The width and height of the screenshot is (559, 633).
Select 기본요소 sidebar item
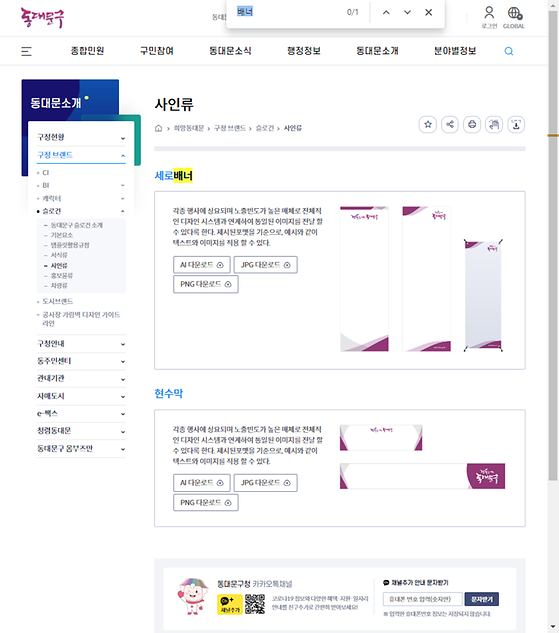point(62,235)
